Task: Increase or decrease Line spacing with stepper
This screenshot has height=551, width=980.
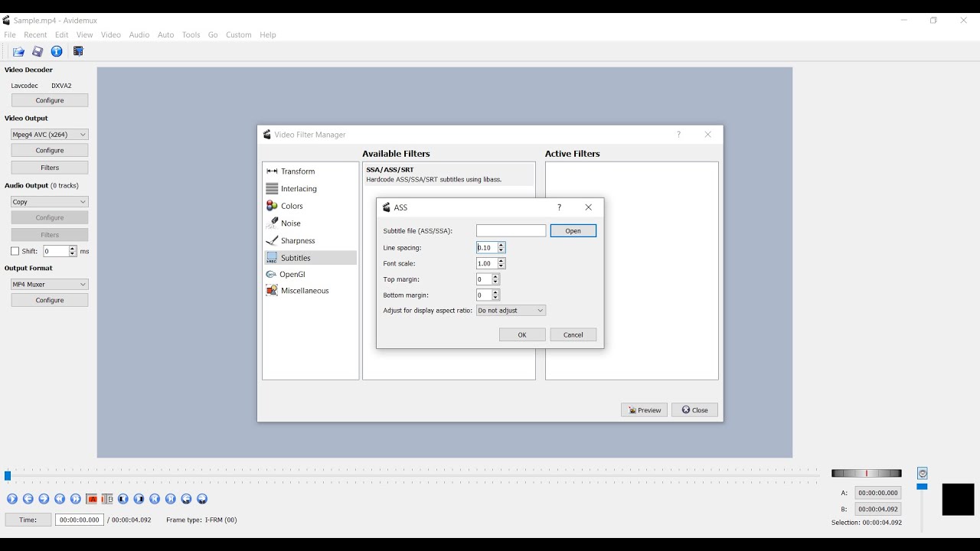Action: 501,248
